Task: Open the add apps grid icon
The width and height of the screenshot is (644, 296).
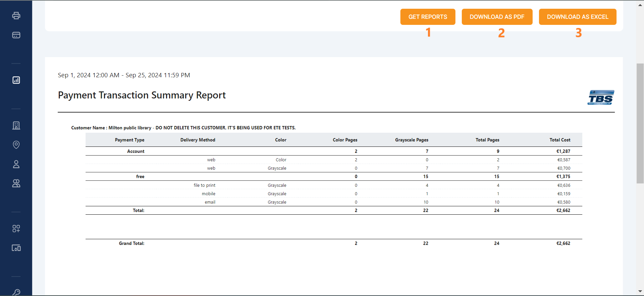Action: pyautogui.click(x=16, y=228)
